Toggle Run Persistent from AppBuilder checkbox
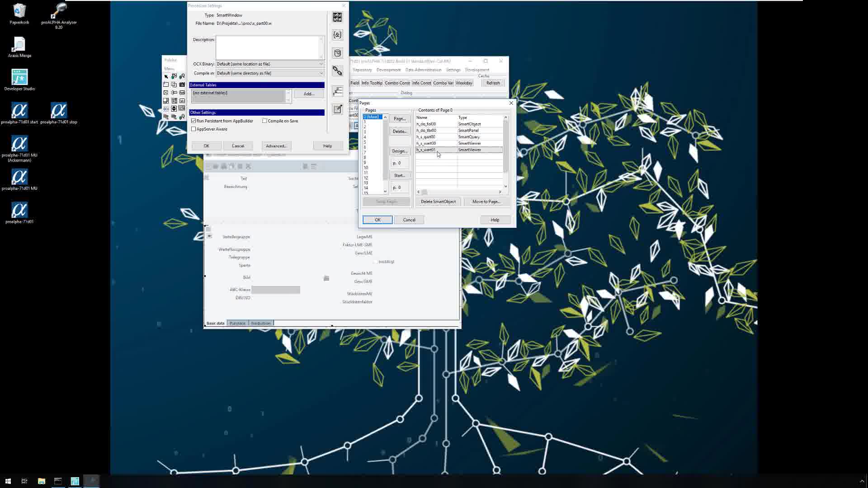 tap(193, 121)
